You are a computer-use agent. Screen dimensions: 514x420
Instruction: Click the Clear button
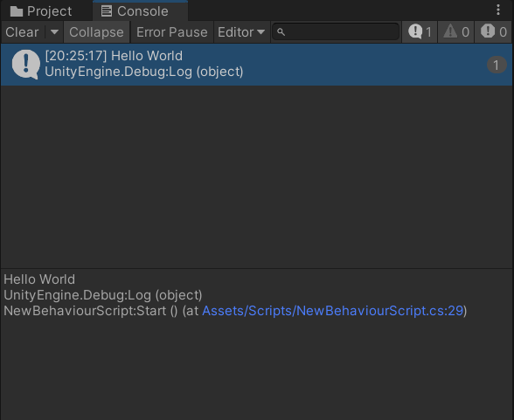23,32
